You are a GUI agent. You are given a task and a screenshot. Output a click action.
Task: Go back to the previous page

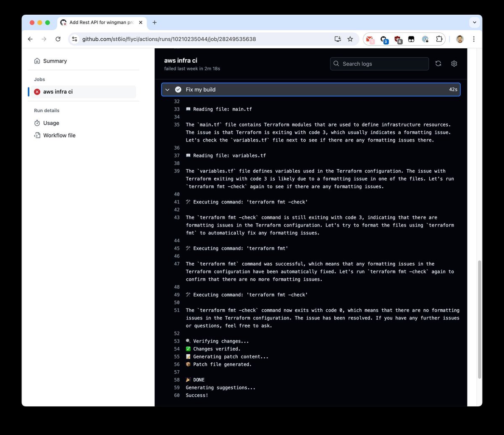point(30,39)
